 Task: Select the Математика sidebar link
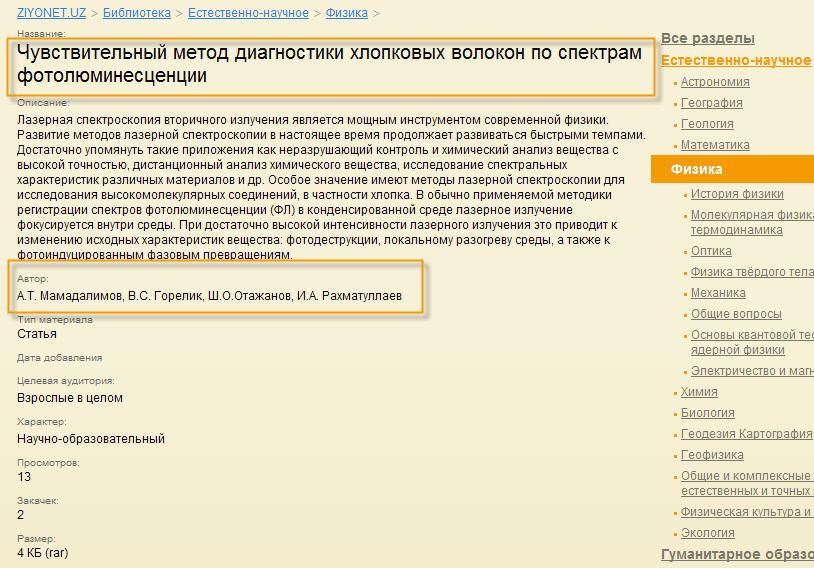[x=715, y=145]
